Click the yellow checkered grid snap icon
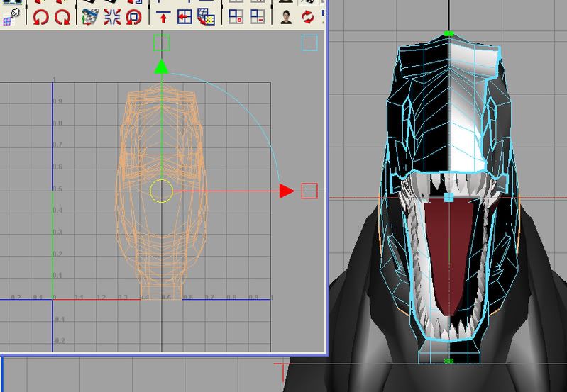The height and width of the screenshot is (392, 567). click(x=207, y=16)
